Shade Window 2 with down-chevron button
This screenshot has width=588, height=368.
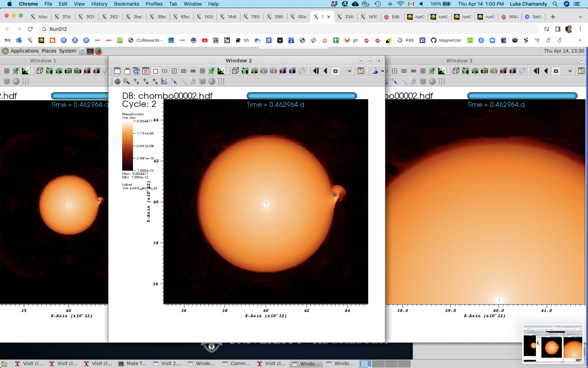pos(361,60)
